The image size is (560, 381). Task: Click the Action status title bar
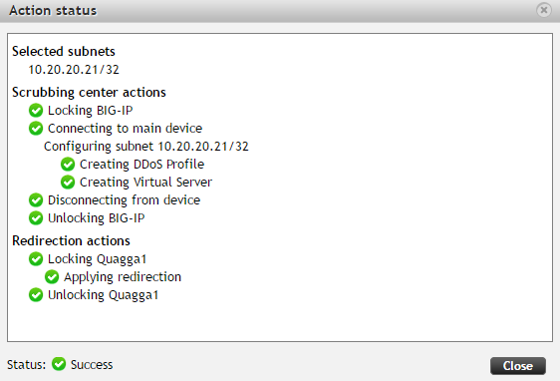280,11
